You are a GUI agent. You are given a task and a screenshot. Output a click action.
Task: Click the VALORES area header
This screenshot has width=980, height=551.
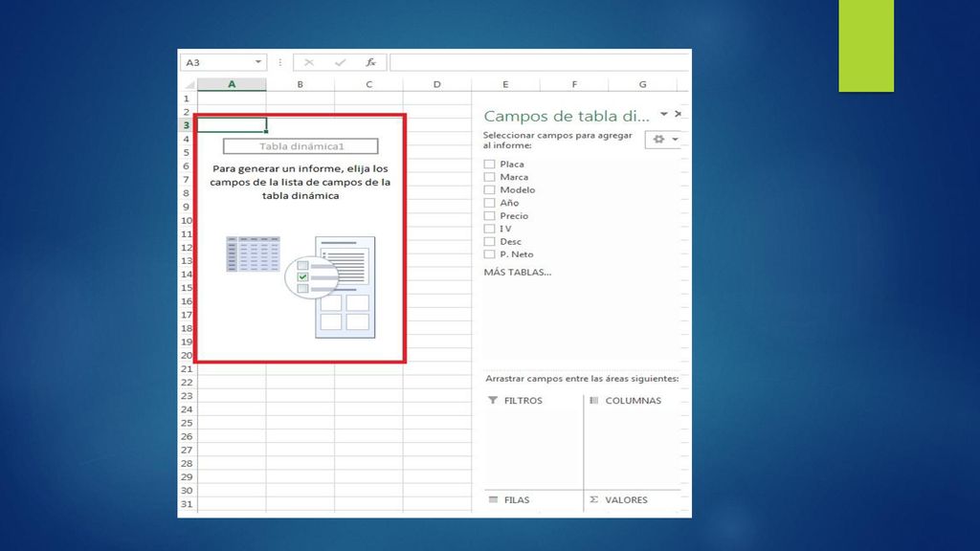[619, 499]
